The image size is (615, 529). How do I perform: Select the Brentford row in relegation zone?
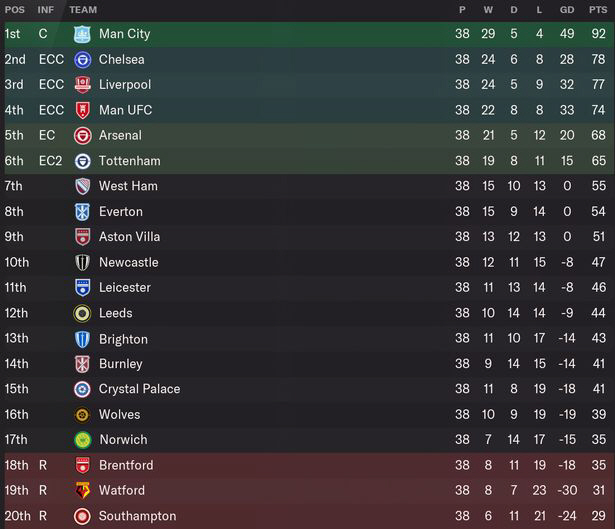(308, 465)
